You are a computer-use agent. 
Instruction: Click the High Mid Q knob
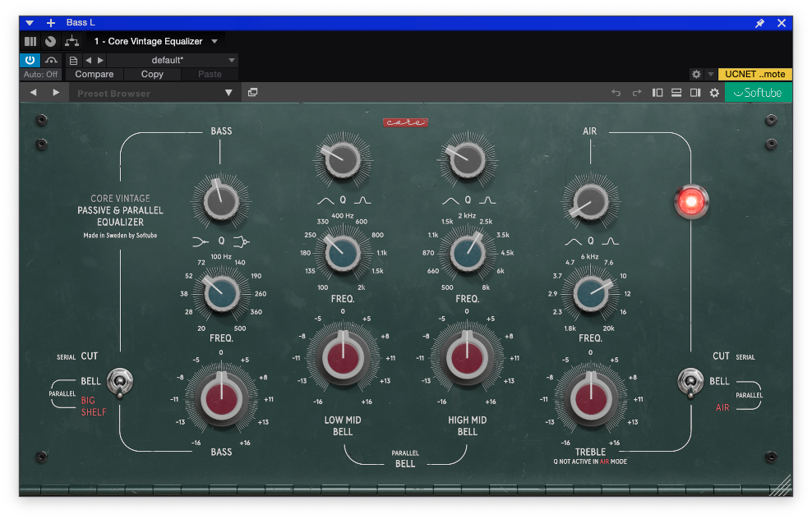[467, 160]
